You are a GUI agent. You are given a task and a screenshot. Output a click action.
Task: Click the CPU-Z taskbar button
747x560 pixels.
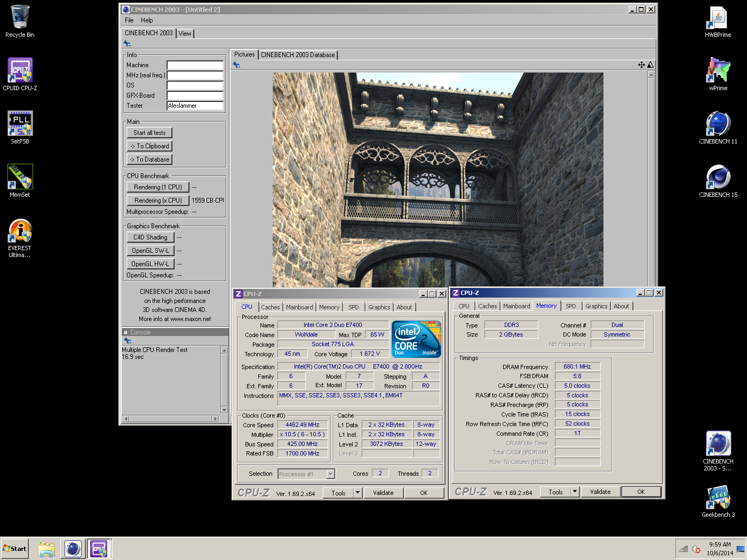(x=99, y=549)
